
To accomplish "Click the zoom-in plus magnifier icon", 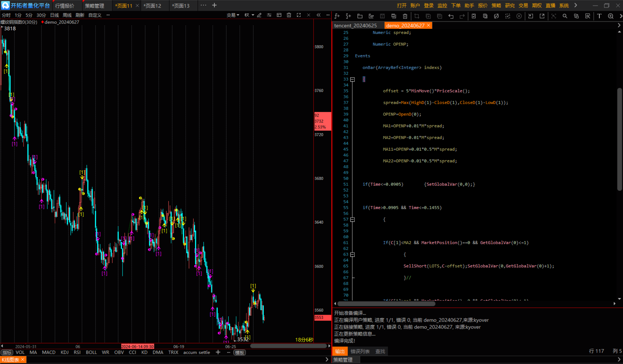I will [611, 16].
